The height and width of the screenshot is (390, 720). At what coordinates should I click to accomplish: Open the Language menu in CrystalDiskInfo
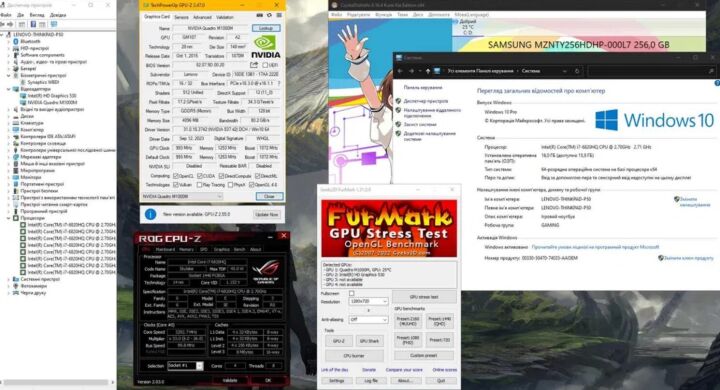[x=471, y=15]
